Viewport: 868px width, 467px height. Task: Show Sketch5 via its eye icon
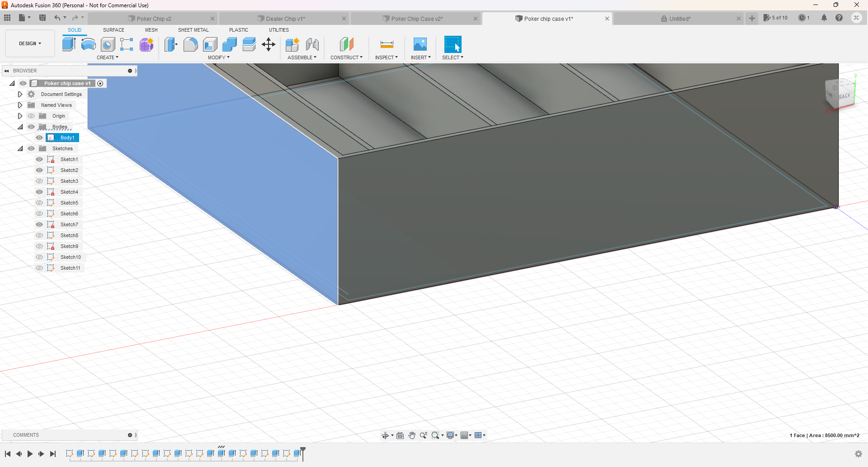tap(39, 203)
